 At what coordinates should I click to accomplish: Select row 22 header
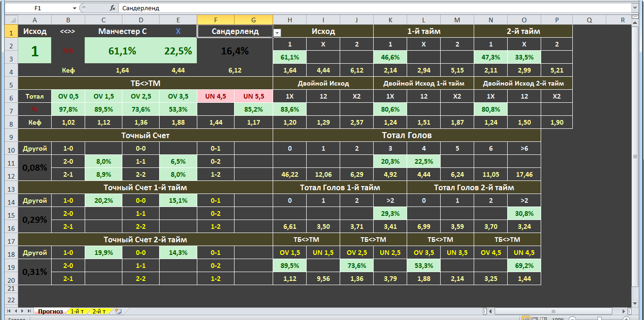coord(11,300)
